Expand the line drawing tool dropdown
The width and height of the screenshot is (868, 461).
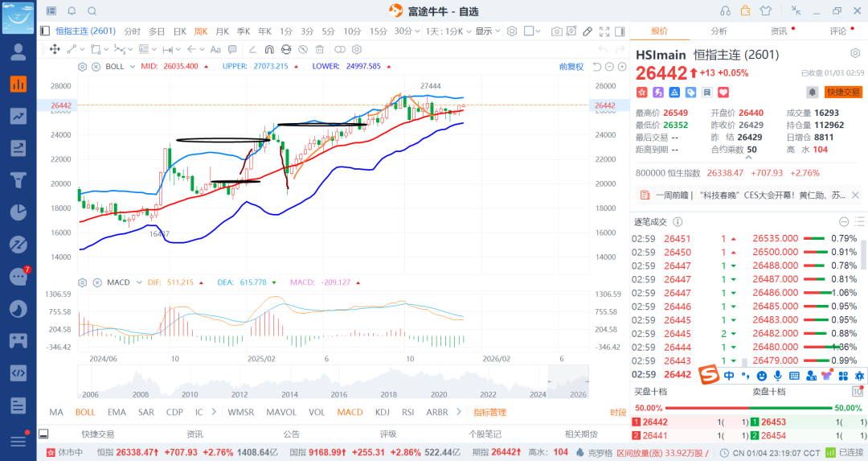(83, 49)
